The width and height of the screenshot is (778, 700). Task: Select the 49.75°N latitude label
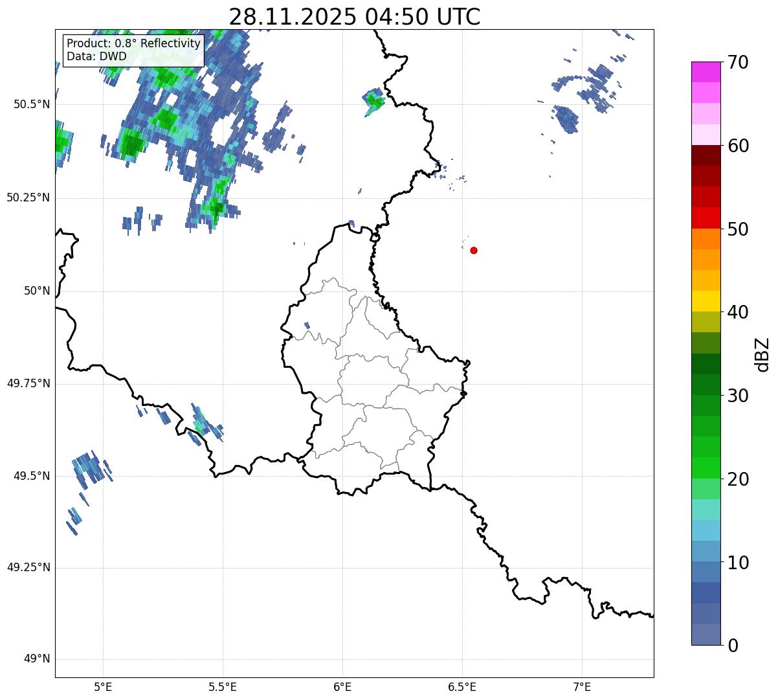tap(28, 383)
